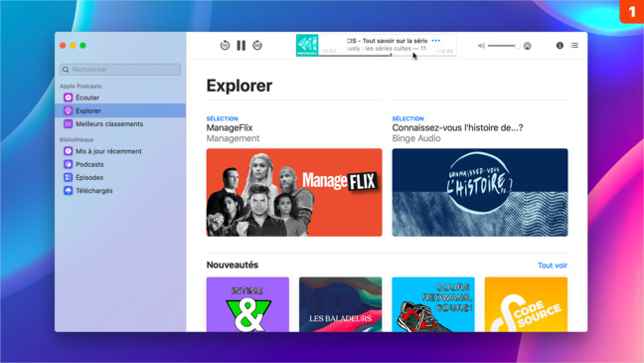644x363 pixels.
Task: Open Téléchargés library
Action: (120, 190)
